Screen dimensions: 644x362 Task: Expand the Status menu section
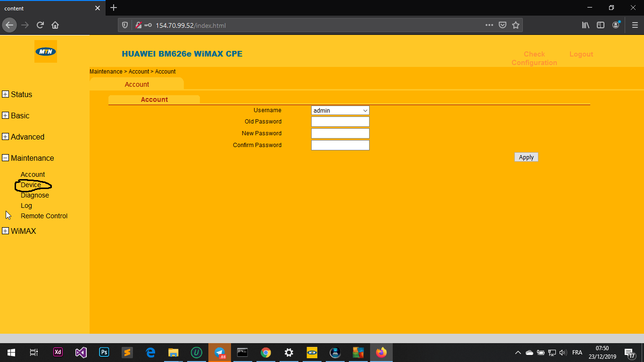(x=5, y=94)
